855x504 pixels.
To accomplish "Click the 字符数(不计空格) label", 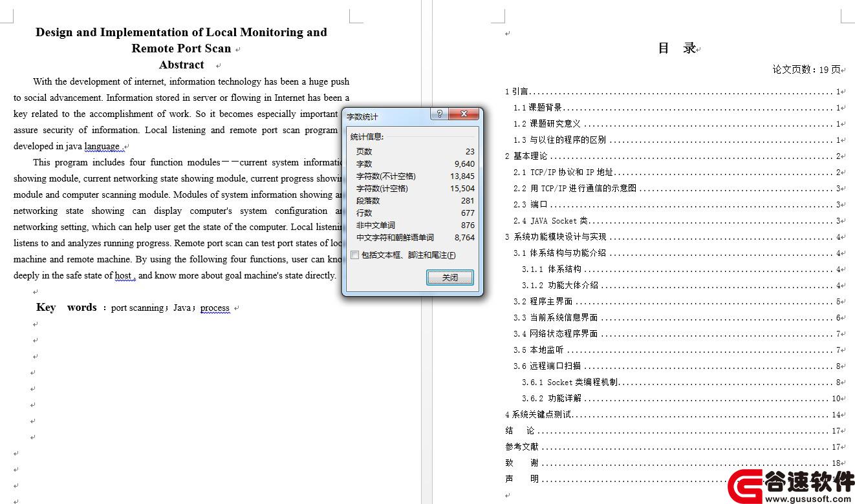I will pos(386,176).
